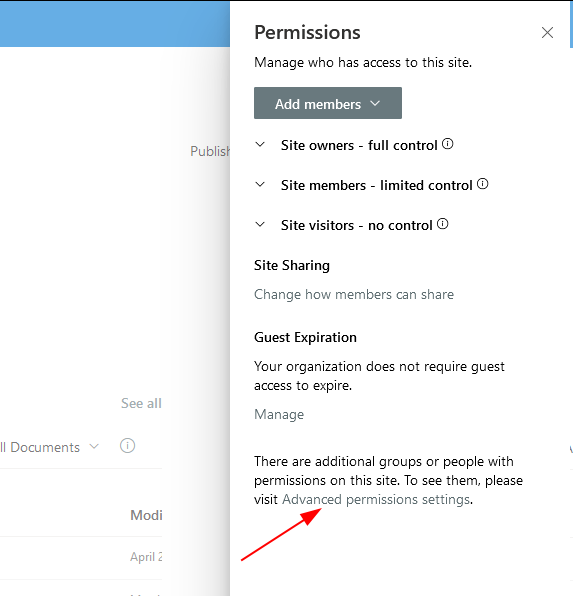Click the info icon next to All Documents
The image size is (573, 596).
coord(127,445)
